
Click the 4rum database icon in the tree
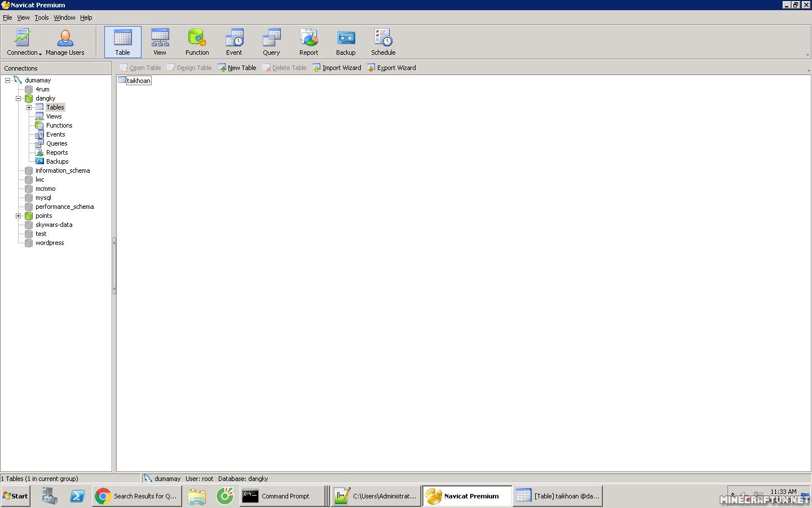(29, 89)
